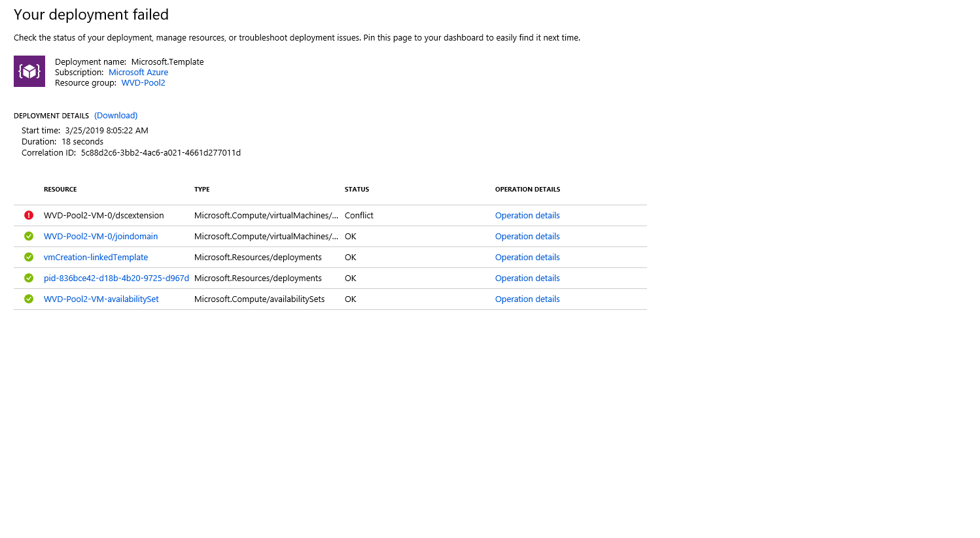
Task: Sort by the STATUS column header
Action: (x=357, y=189)
